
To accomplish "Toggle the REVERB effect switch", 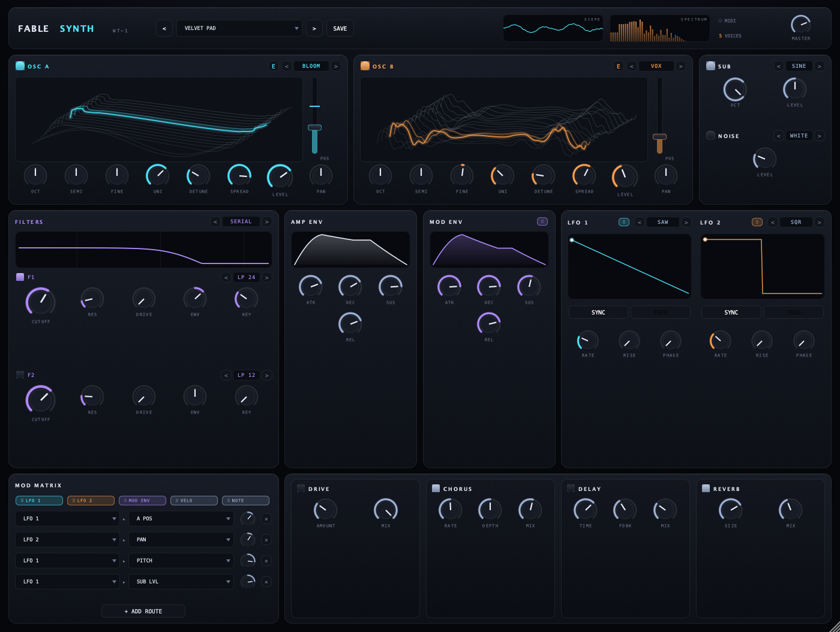I will point(706,489).
